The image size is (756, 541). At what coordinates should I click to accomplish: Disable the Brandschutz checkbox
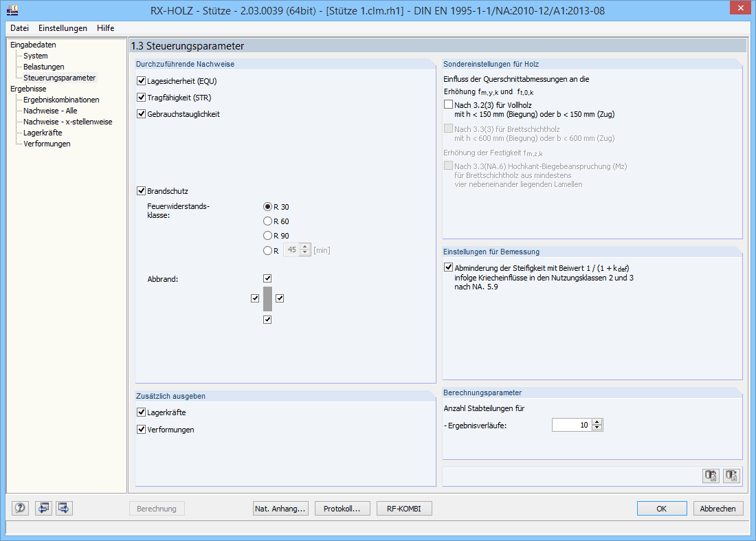tap(142, 190)
